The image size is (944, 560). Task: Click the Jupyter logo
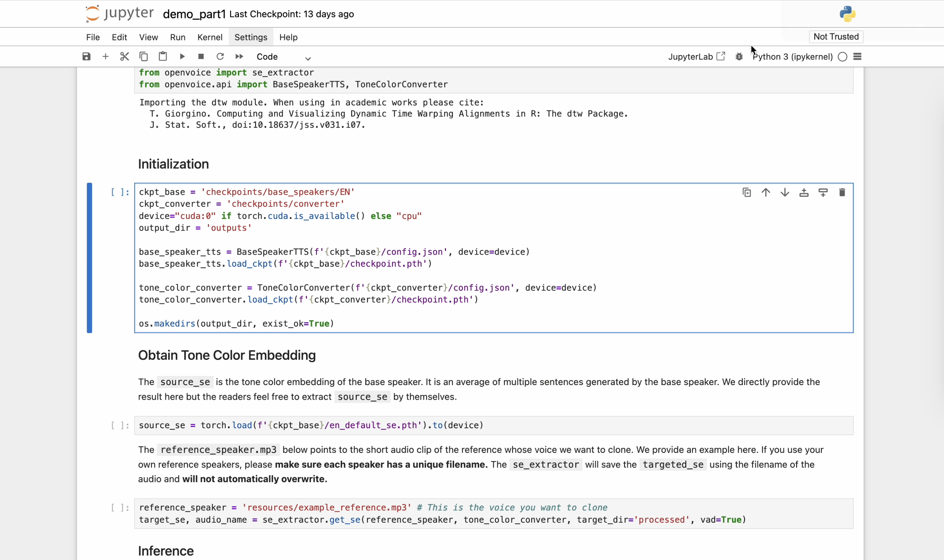tap(119, 14)
